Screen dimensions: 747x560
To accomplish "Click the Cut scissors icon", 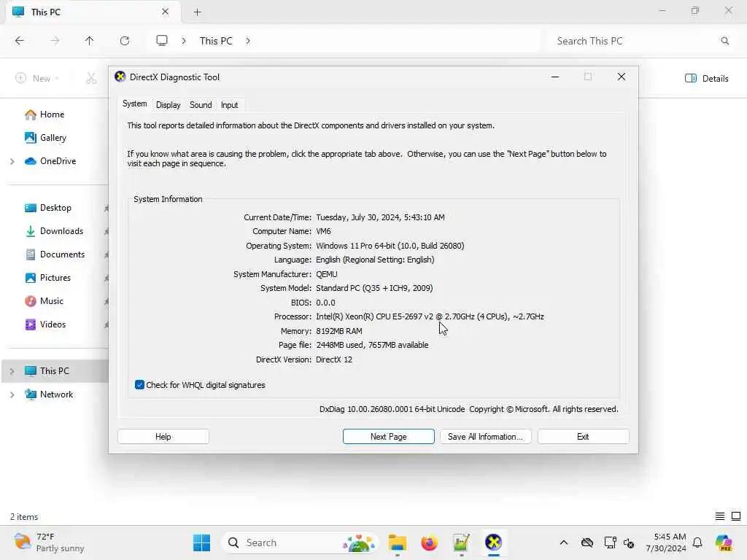I will [91, 79].
